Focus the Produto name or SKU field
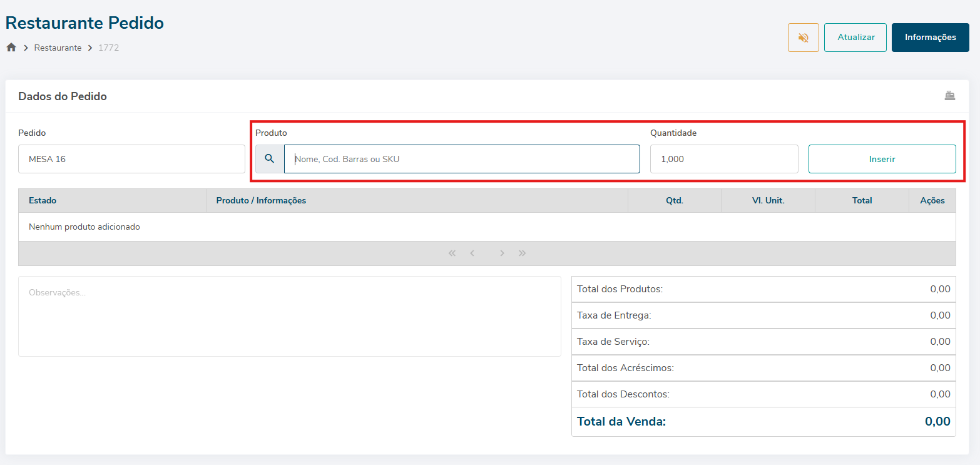This screenshot has height=465, width=980. point(462,159)
